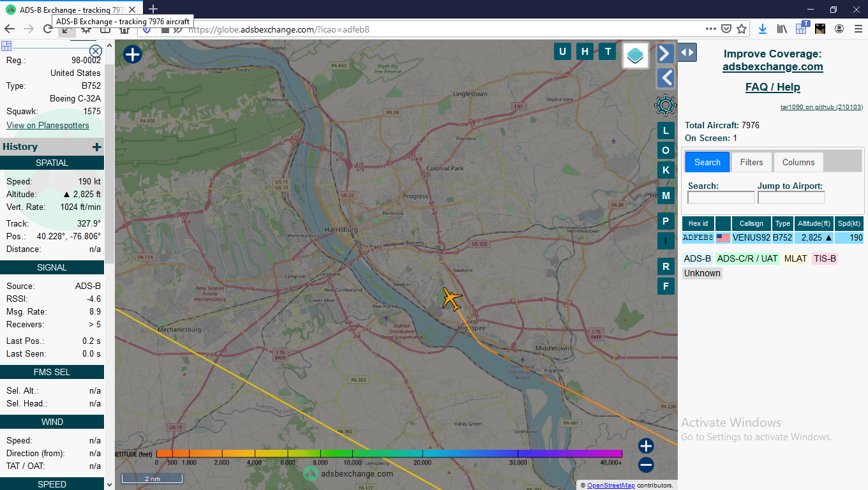The image size is (868, 490).
Task: Toggle the K map button
Action: (x=666, y=170)
